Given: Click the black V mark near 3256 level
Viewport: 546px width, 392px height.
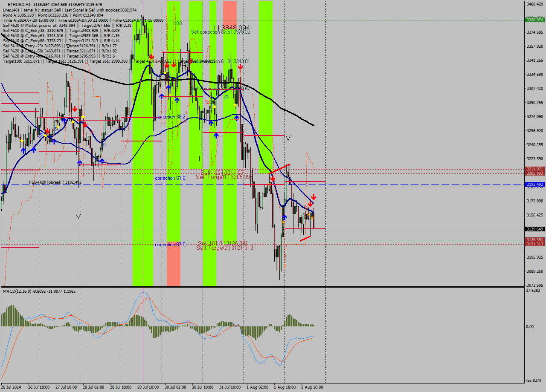Looking at the screenshot, I should [x=288, y=138].
